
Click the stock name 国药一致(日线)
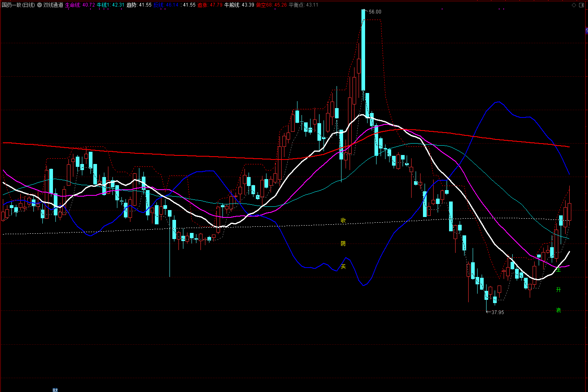click(x=18, y=5)
